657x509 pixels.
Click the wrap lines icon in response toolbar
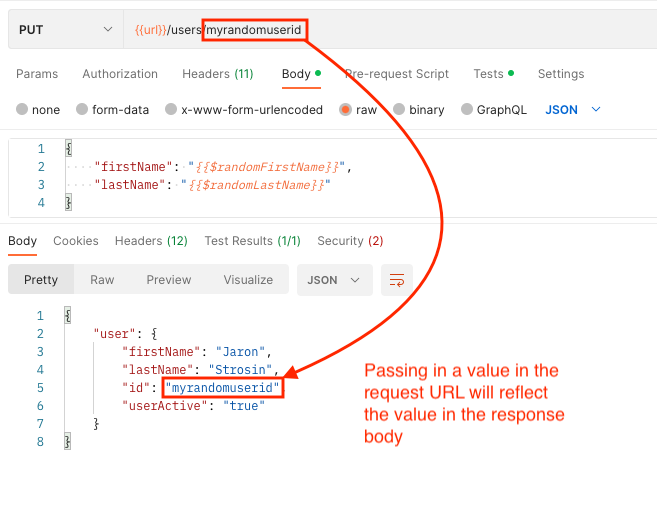[397, 280]
